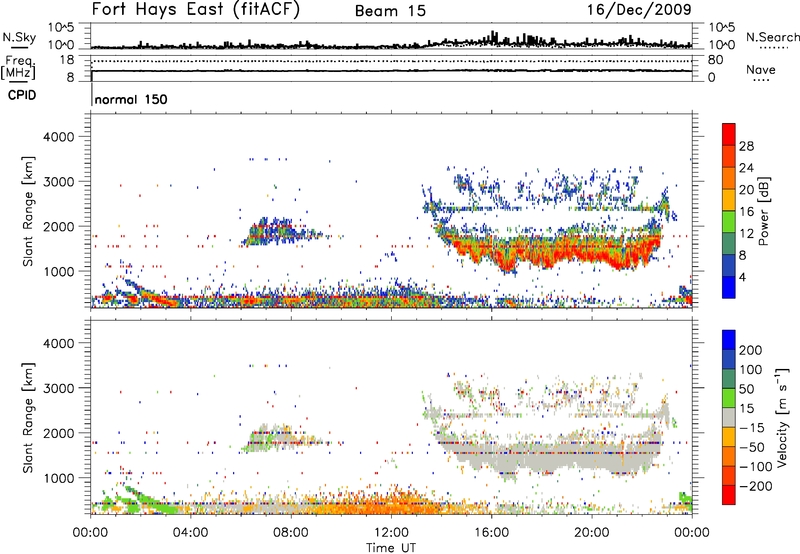Click the red bottom of velocity colorbar

(729, 495)
